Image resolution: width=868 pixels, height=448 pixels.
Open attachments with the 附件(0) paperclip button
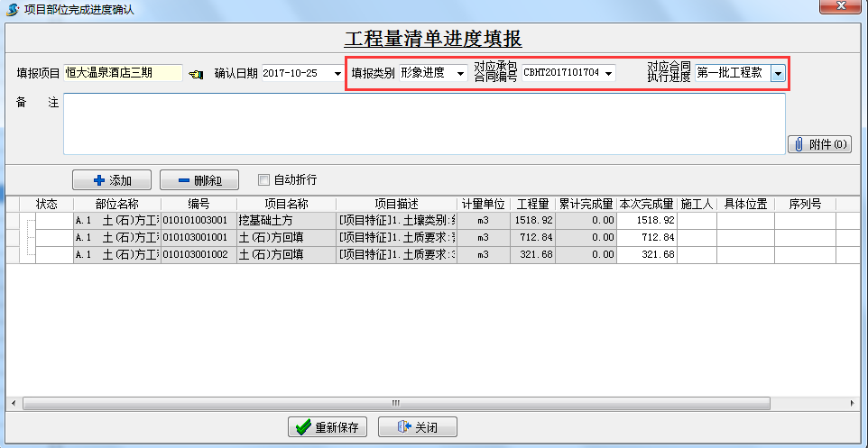point(819,144)
